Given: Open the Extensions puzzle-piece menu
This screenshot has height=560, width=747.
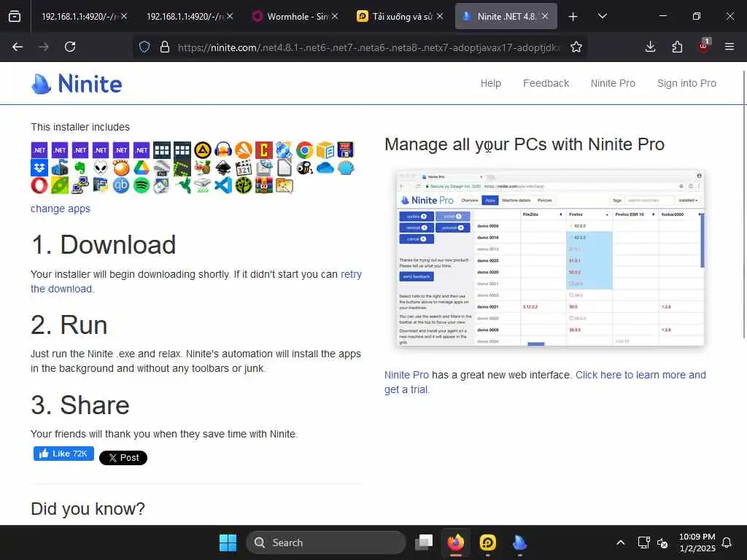Looking at the screenshot, I should coord(677,47).
